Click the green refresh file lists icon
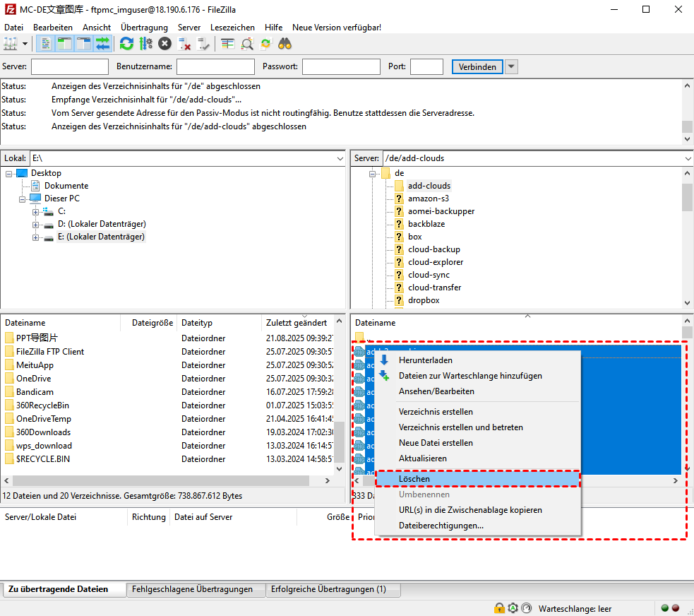The image size is (694, 616). tap(126, 44)
